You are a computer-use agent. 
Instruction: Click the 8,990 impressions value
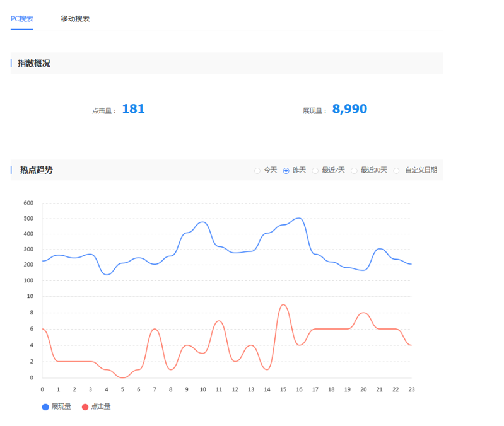pos(349,109)
